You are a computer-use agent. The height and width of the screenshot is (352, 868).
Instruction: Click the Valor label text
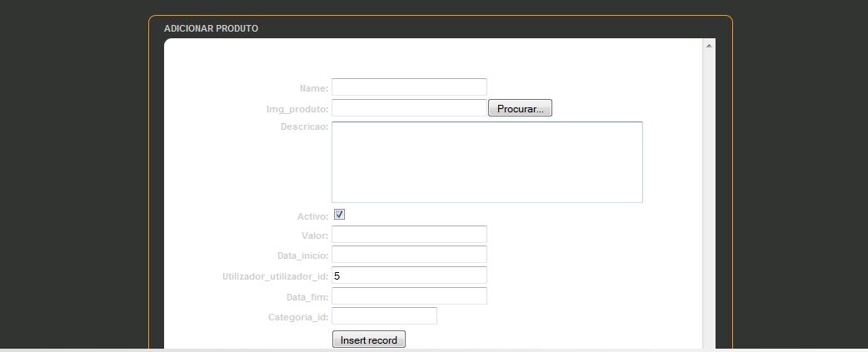click(x=314, y=236)
